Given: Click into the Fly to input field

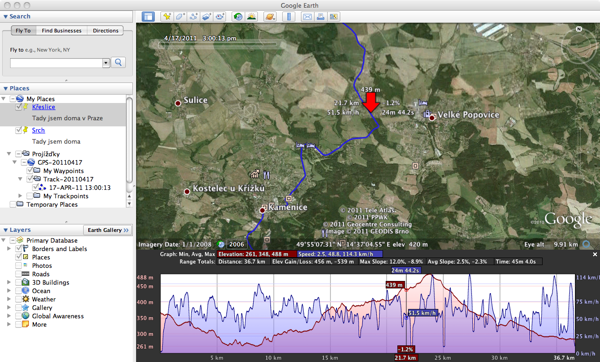Looking at the screenshot, I should (56, 63).
